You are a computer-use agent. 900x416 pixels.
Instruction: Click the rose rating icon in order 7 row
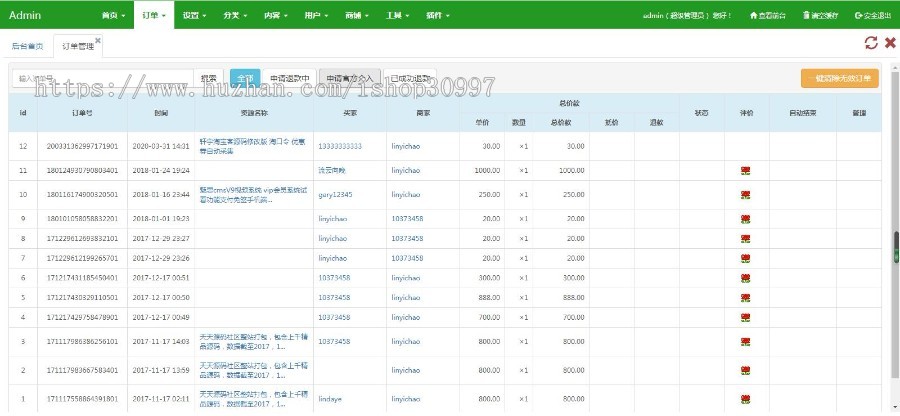(x=746, y=259)
